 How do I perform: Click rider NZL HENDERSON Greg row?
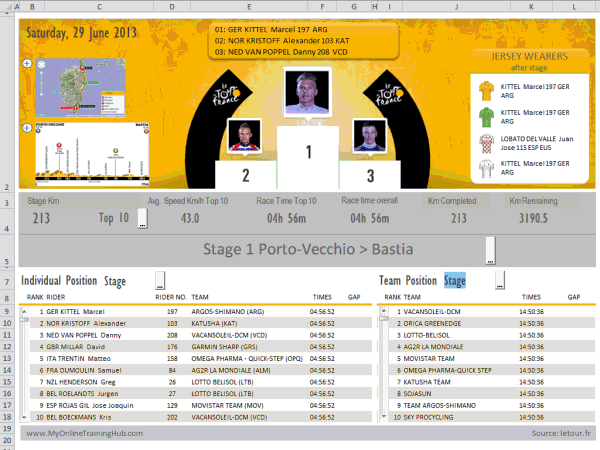(81, 382)
